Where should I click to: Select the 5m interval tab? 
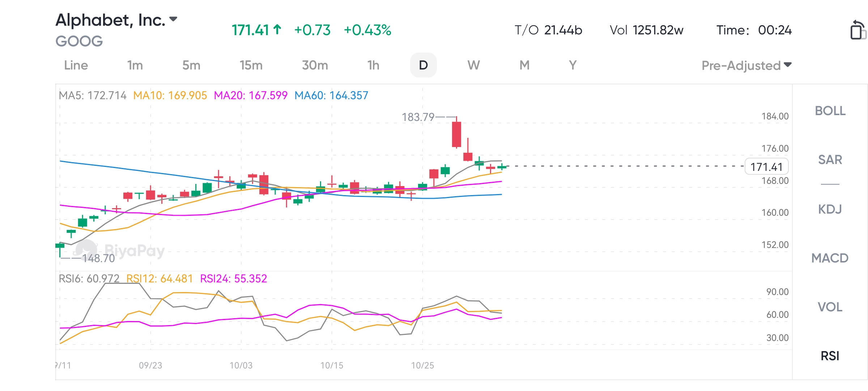point(191,65)
